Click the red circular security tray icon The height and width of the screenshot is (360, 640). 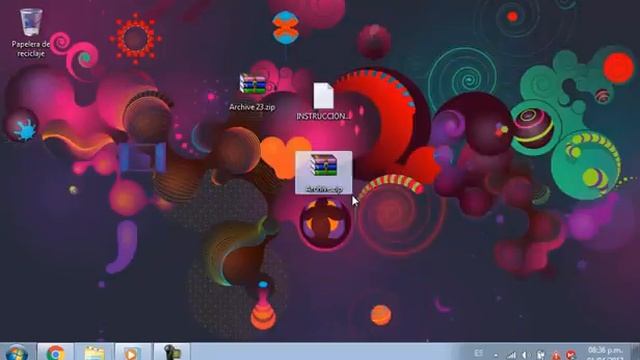click(x=571, y=355)
